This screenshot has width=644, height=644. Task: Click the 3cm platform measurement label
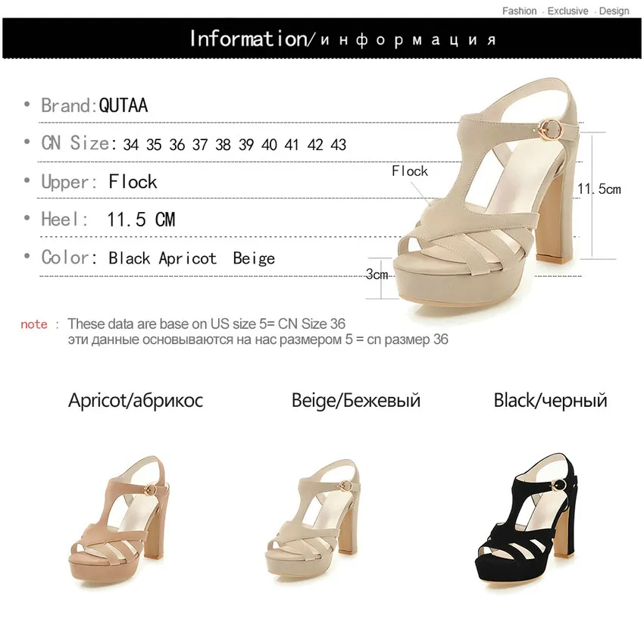coord(377,274)
